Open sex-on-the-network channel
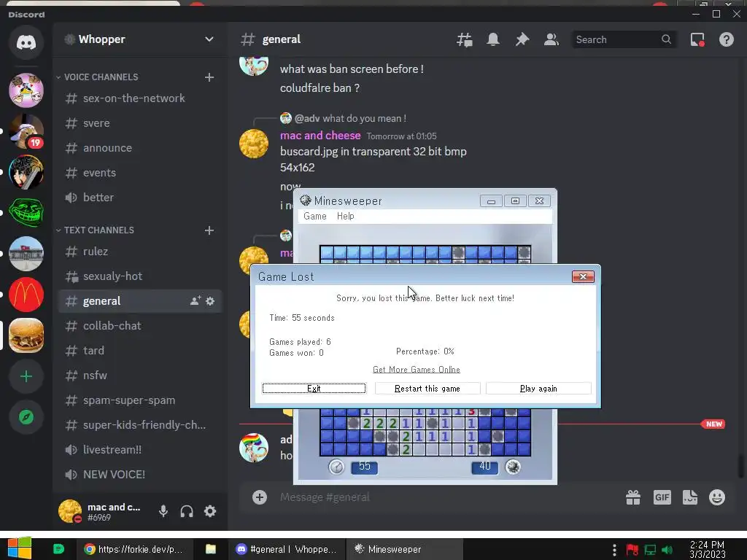 (139, 98)
